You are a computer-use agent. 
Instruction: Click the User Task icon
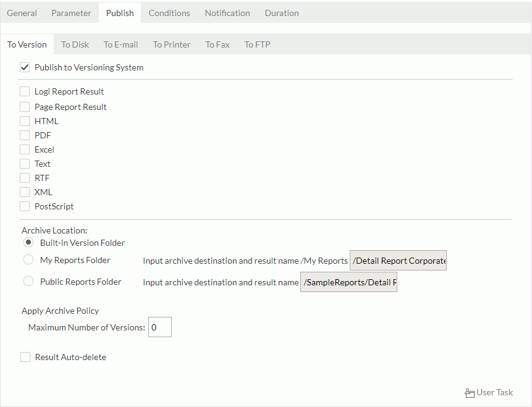470,392
